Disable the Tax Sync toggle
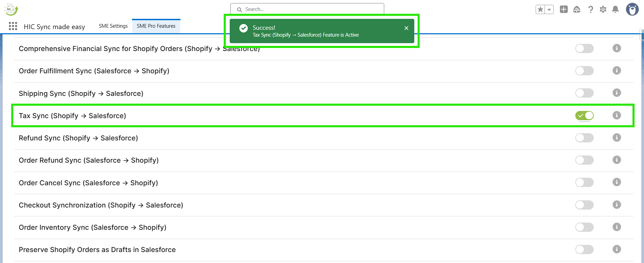 pos(585,116)
